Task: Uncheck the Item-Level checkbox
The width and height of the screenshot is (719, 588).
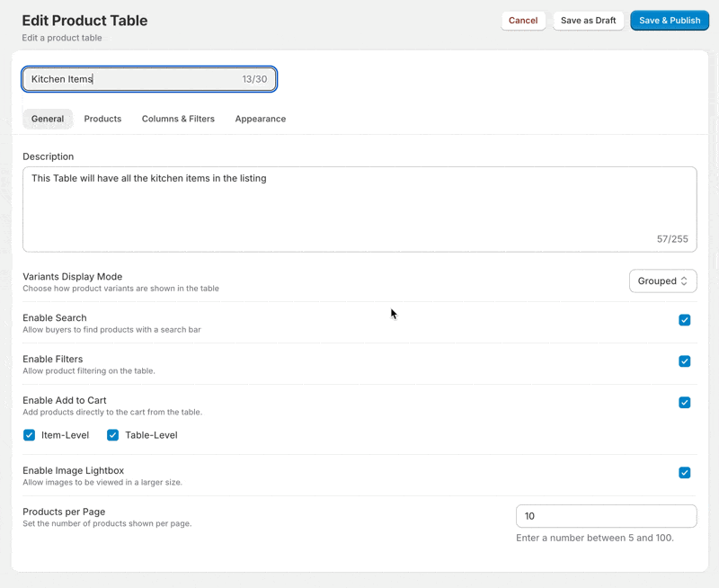Action: tap(30, 435)
